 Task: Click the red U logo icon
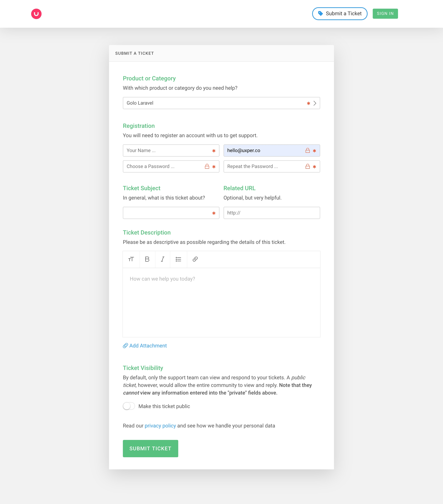pyautogui.click(x=36, y=14)
